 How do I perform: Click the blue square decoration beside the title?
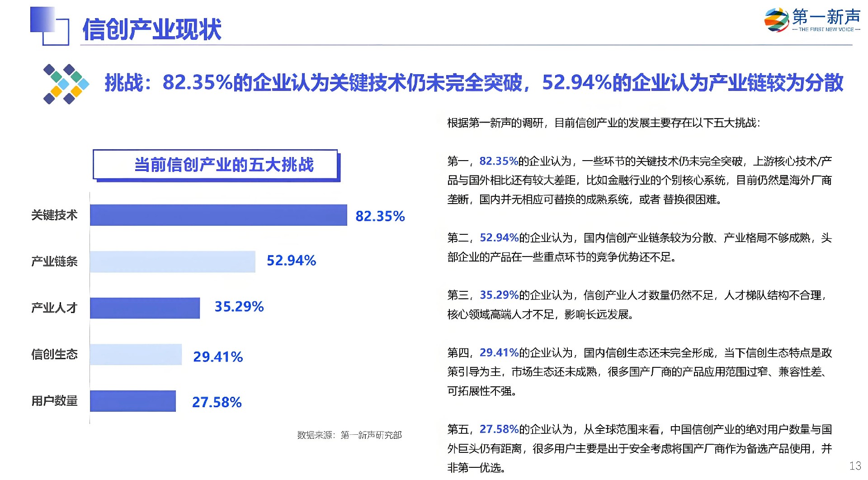[x=49, y=25]
